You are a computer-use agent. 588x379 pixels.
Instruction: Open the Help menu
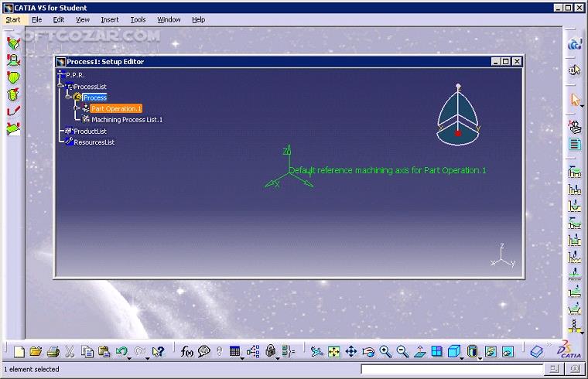[198, 20]
